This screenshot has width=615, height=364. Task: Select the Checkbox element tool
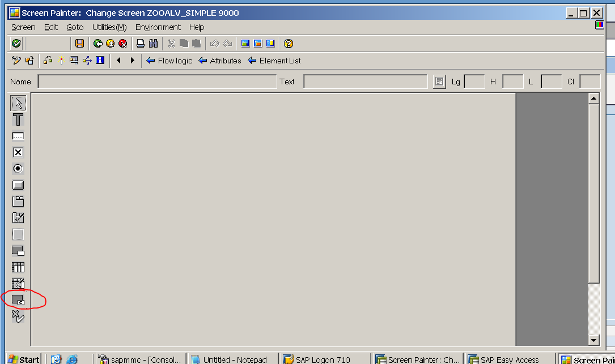(x=18, y=152)
